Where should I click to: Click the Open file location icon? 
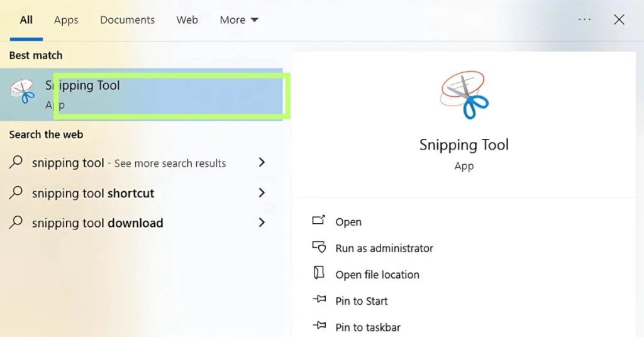click(x=319, y=273)
